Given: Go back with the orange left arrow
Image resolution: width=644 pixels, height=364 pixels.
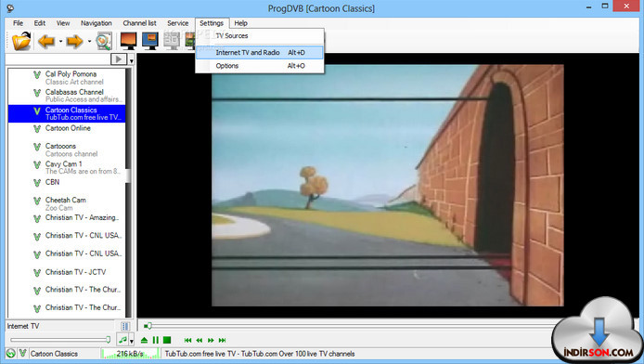Looking at the screenshot, I should pyautogui.click(x=46, y=42).
